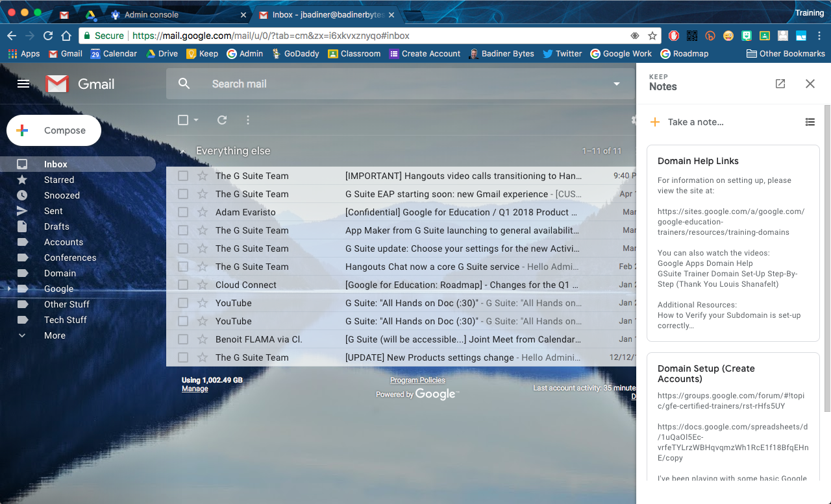The image size is (831, 504).
Task: Check the App Maker email checkbox
Action: point(183,230)
